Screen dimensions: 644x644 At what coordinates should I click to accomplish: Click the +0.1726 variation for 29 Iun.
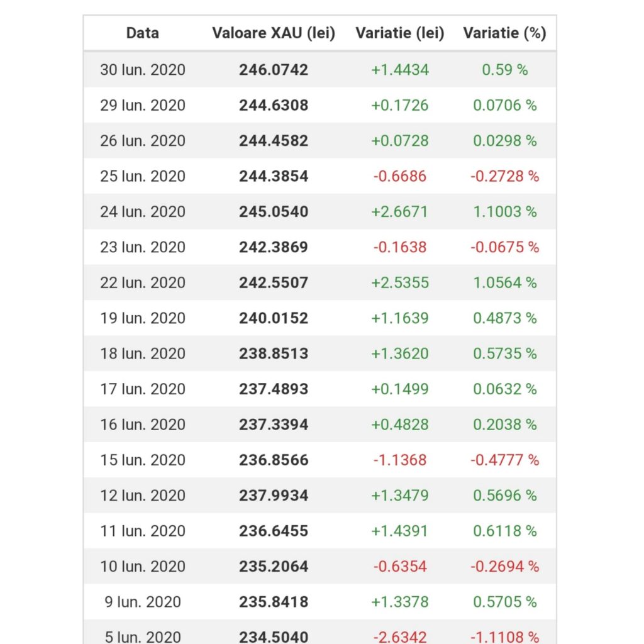tap(400, 105)
